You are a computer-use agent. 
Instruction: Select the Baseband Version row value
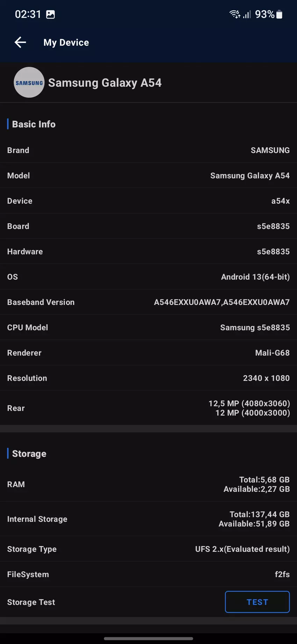222,302
